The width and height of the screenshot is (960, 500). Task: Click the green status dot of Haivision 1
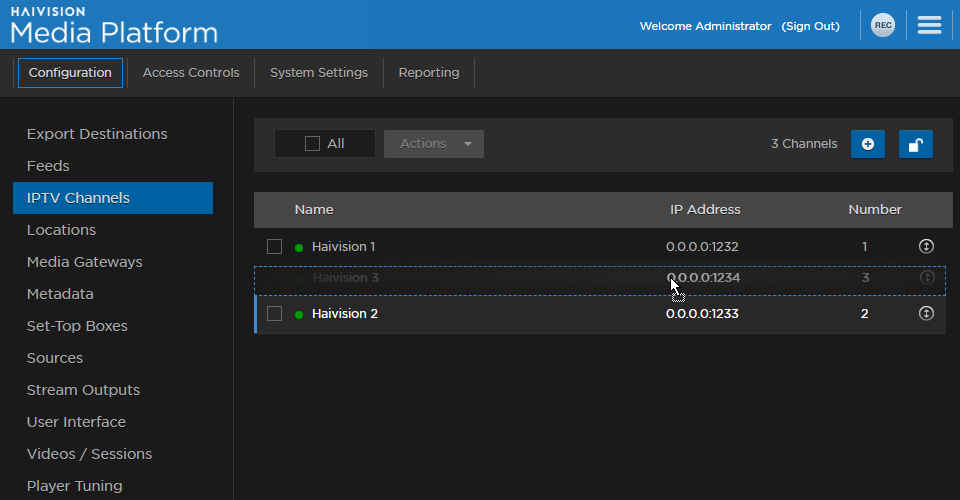pyautogui.click(x=299, y=247)
